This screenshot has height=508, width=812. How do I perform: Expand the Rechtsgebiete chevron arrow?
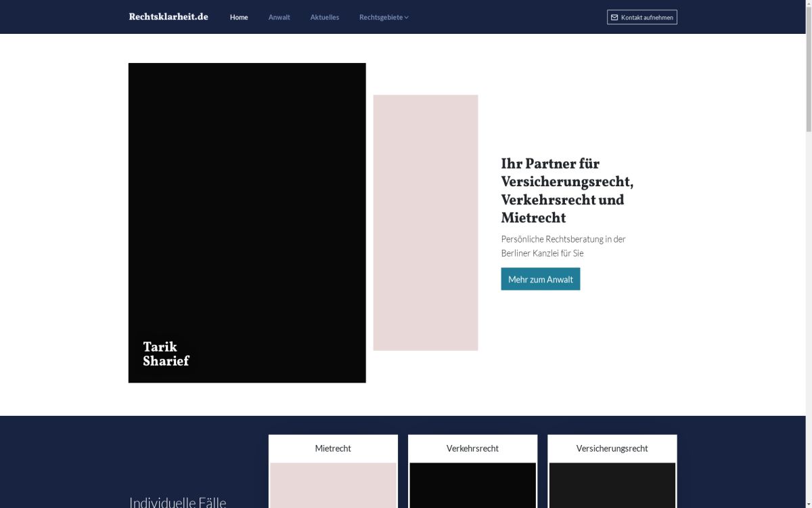point(407,18)
